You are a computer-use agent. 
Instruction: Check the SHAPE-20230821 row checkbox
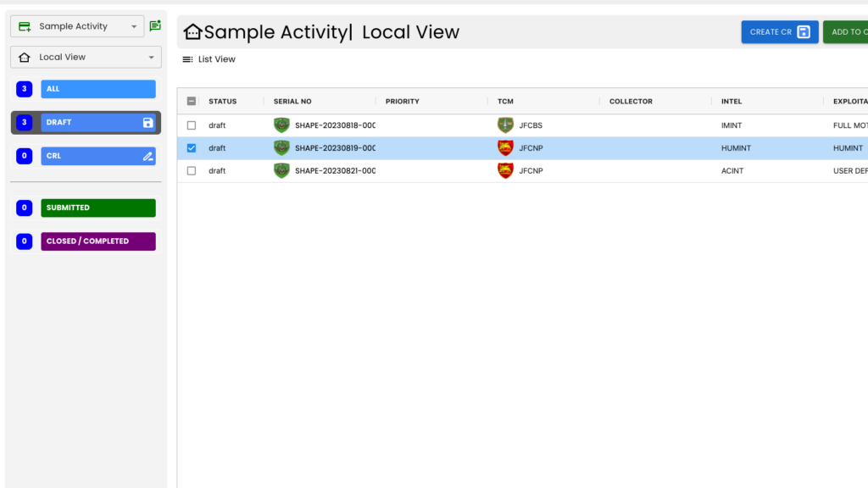(x=192, y=170)
